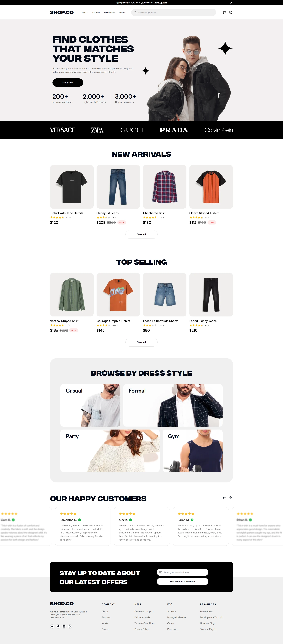Click Subscribe to Newsletter button
The image size is (283, 644).
[182, 582]
